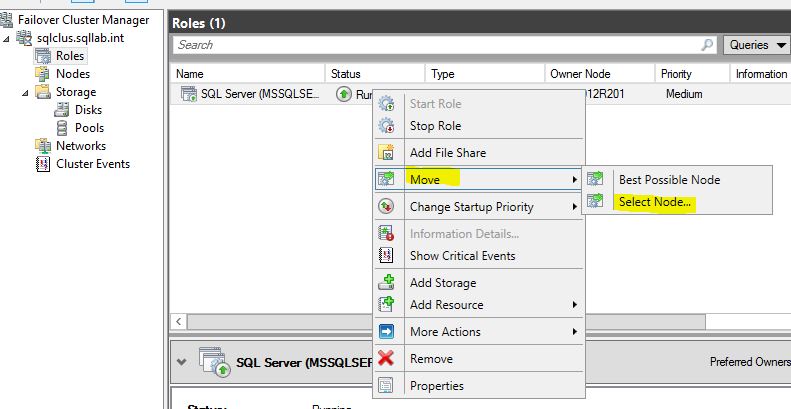Viewport: 791px width, 409px height.
Task: Click the Change Startup Priority icon
Action: [x=386, y=206]
